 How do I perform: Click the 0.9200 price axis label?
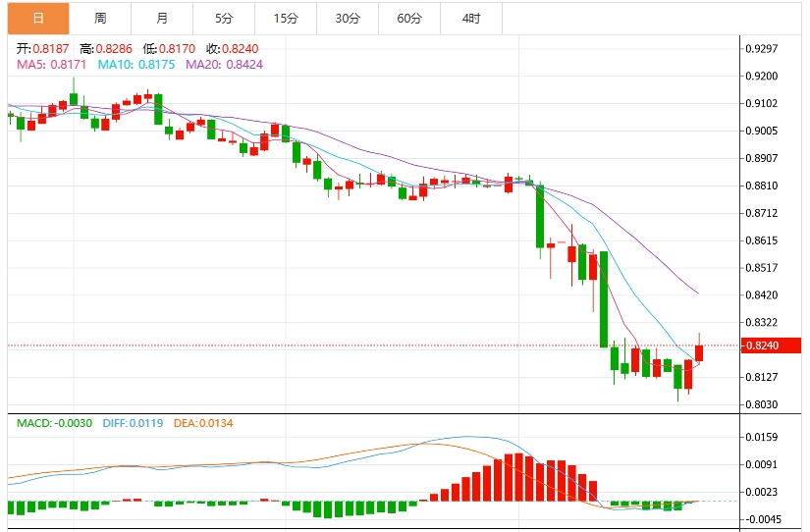pyautogui.click(x=762, y=76)
